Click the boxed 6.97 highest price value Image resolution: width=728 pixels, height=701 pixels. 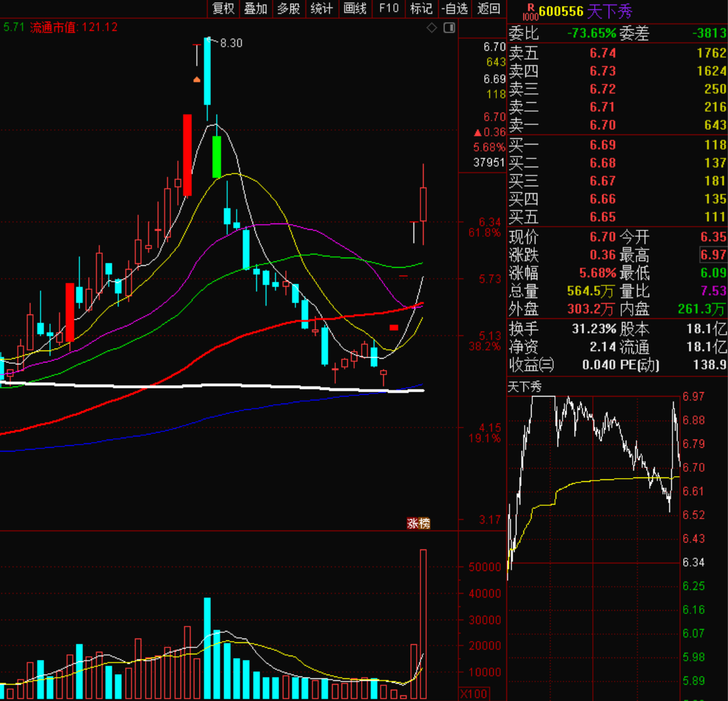click(x=713, y=255)
